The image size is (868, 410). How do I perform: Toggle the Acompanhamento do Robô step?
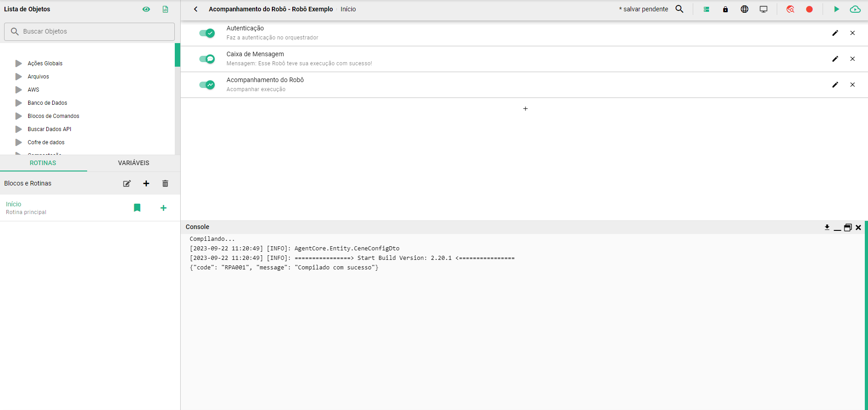tap(207, 85)
